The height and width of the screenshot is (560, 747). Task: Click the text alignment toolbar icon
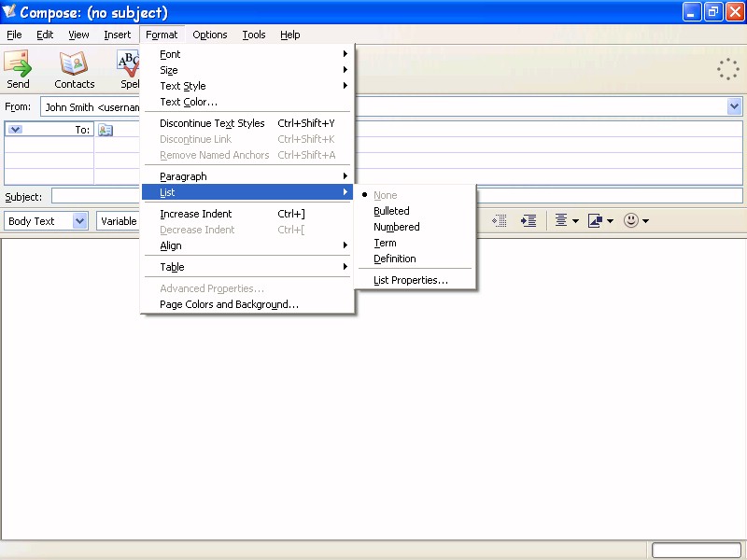tap(561, 220)
